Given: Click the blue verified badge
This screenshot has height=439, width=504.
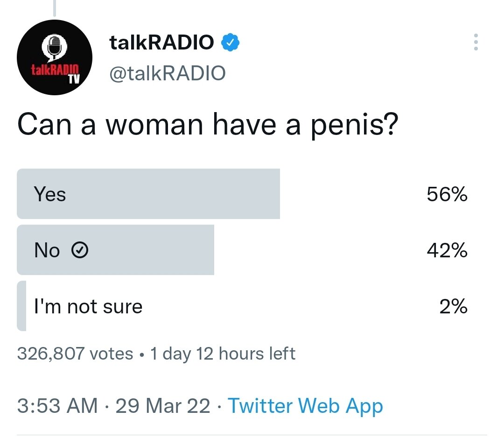Looking at the screenshot, I should 230,43.
